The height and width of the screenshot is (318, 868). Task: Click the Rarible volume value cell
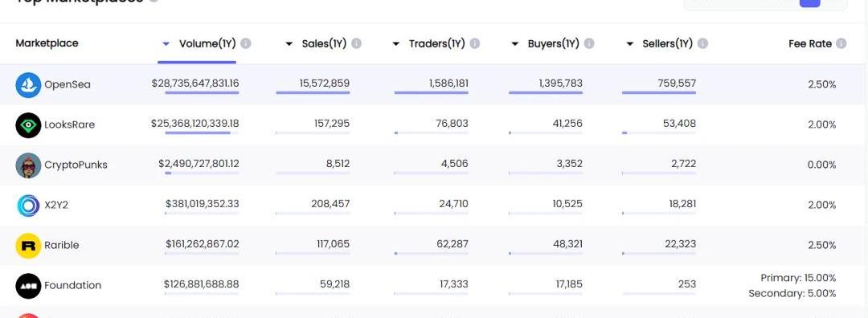tap(202, 244)
